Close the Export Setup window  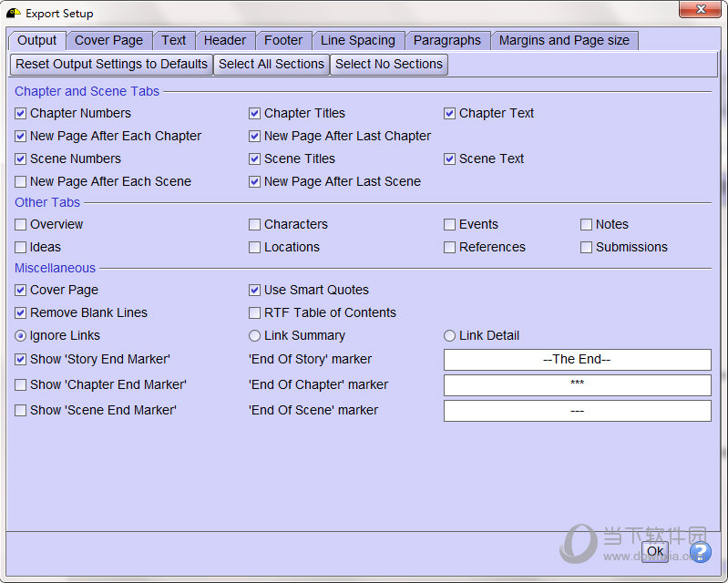pyautogui.click(x=701, y=9)
